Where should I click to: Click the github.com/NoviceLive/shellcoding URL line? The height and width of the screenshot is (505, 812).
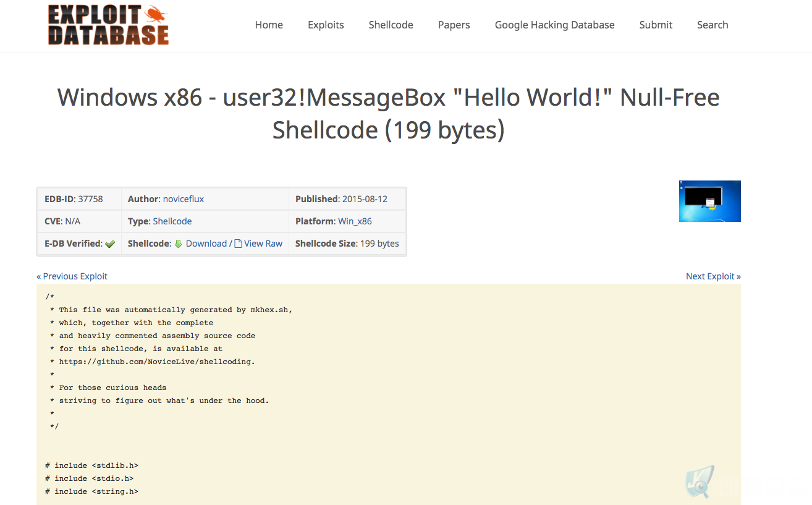pos(153,362)
